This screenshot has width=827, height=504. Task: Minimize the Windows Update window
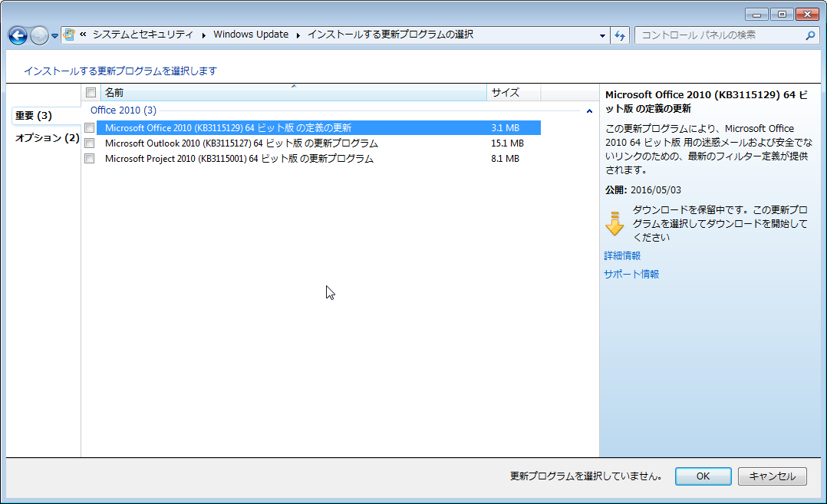[x=757, y=15]
